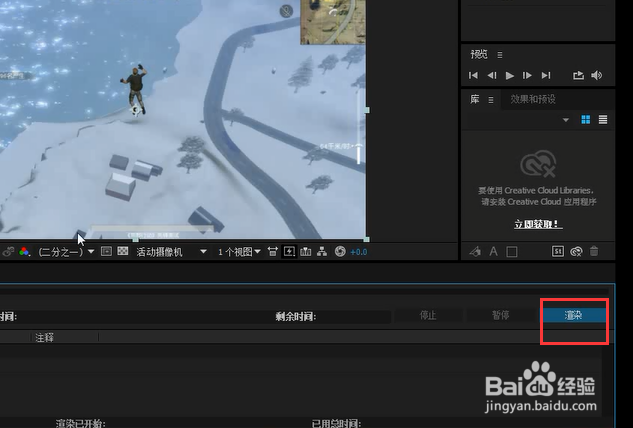Open the (二分之一) resolution dropdown

pyautogui.click(x=66, y=252)
